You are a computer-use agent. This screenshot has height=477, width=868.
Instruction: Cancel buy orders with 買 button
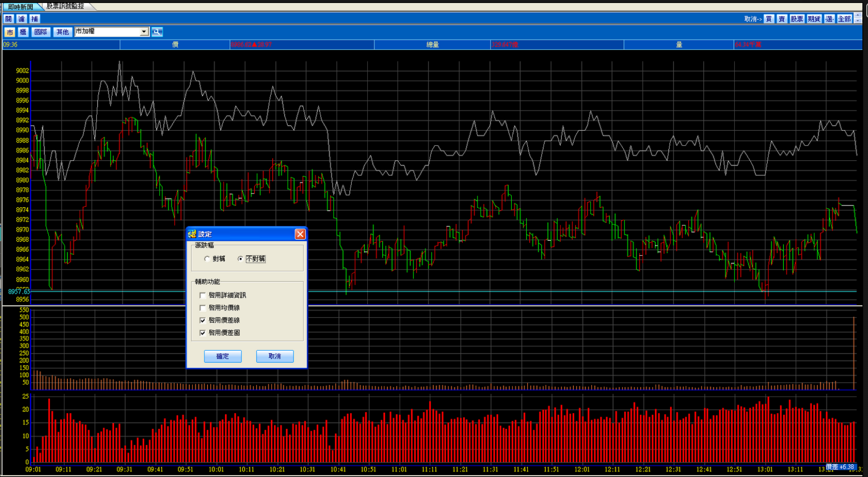pos(769,19)
